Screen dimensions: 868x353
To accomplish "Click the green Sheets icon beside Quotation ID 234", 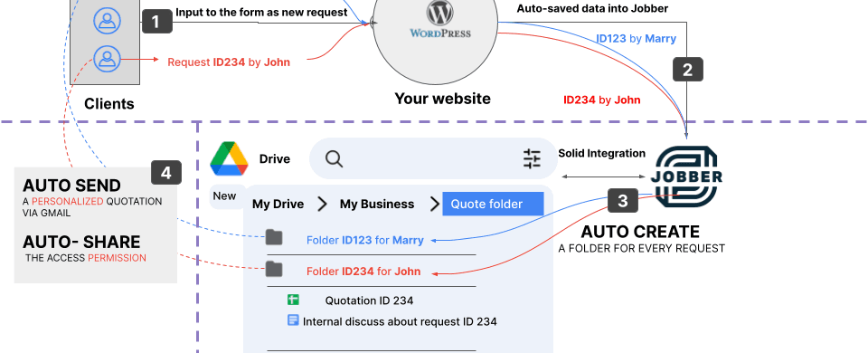I will pyautogui.click(x=293, y=300).
